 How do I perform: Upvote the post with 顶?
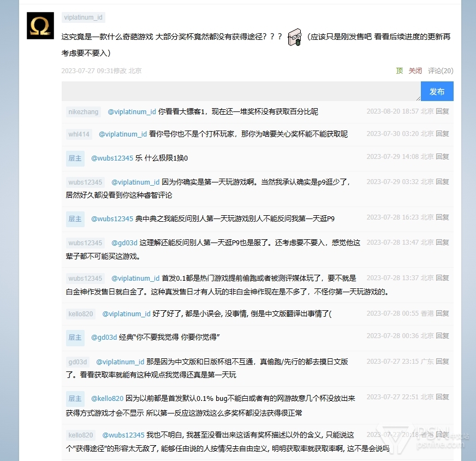pyautogui.click(x=400, y=70)
